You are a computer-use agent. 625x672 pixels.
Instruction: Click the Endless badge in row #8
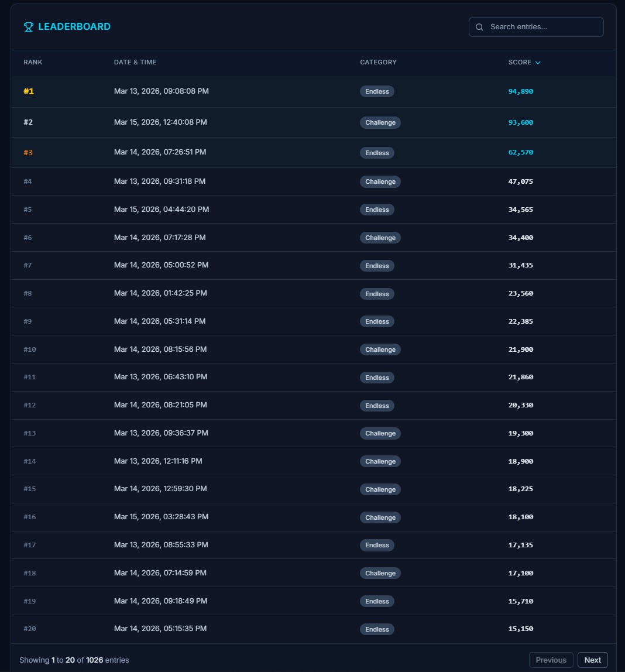coord(377,294)
